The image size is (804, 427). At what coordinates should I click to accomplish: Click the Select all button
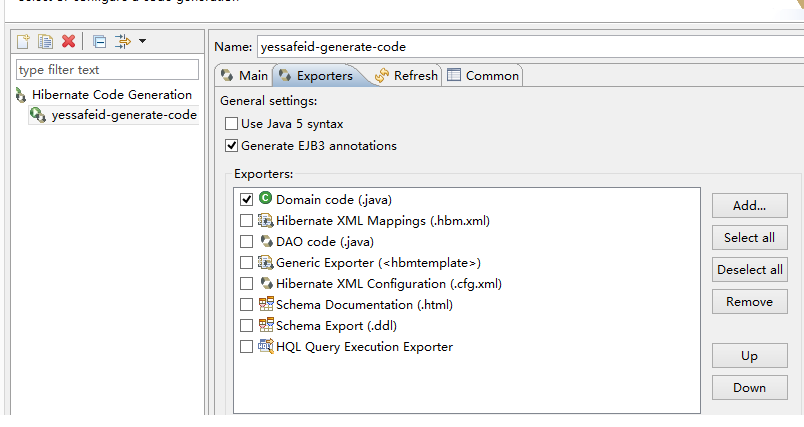749,238
